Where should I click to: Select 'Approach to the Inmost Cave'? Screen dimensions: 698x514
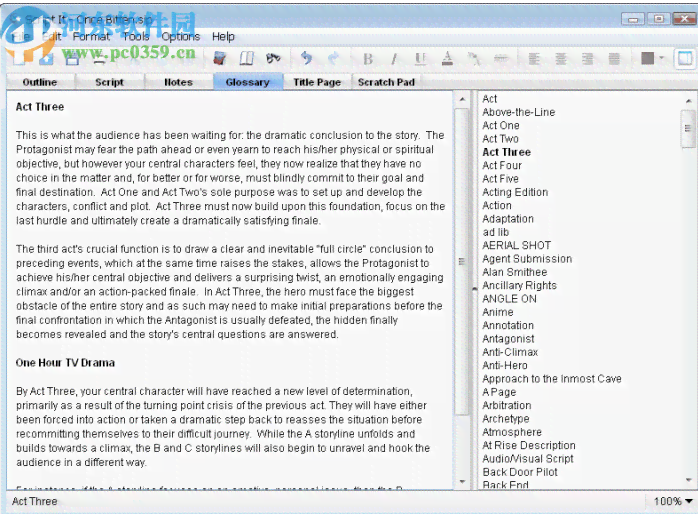[552, 379]
